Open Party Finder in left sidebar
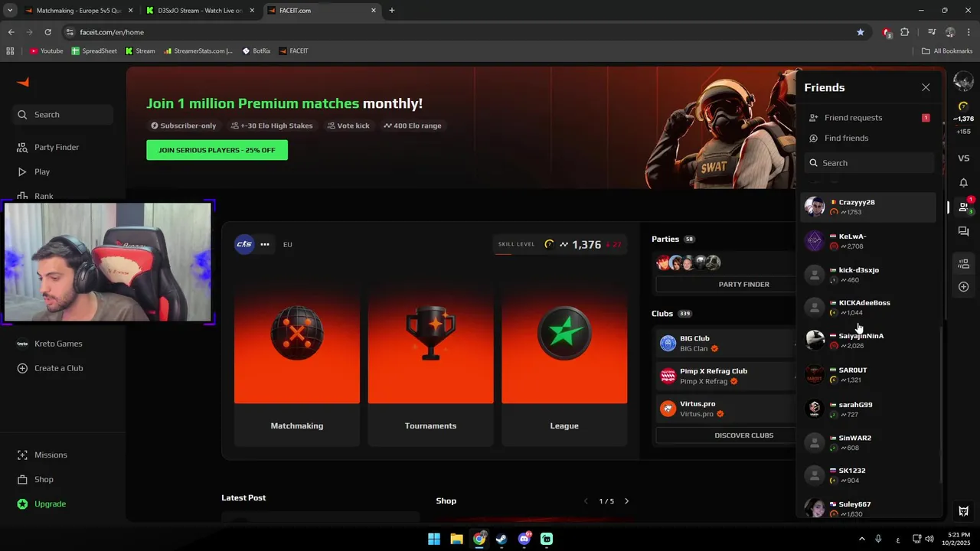The width and height of the screenshot is (980, 551). pyautogui.click(x=63, y=147)
